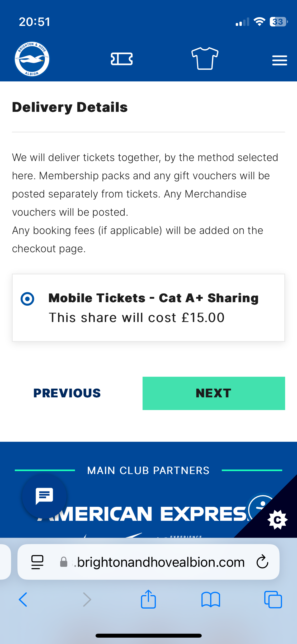297x644 pixels.
Task: Open the tickets icon in header
Action: tap(122, 59)
